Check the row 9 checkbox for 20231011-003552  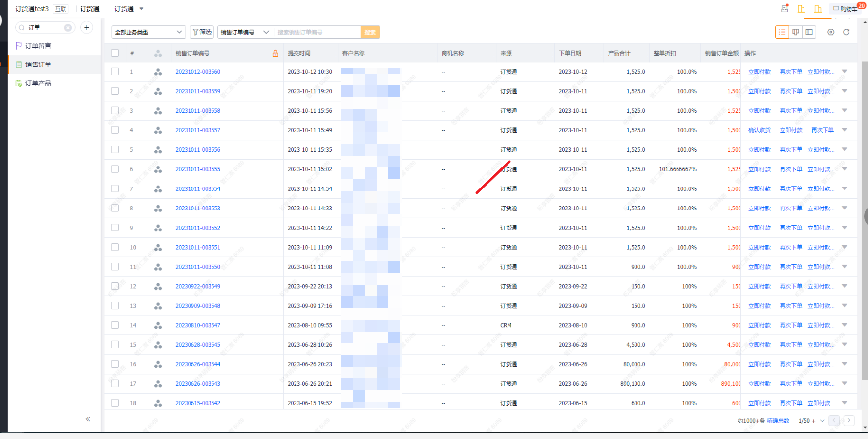(x=115, y=228)
